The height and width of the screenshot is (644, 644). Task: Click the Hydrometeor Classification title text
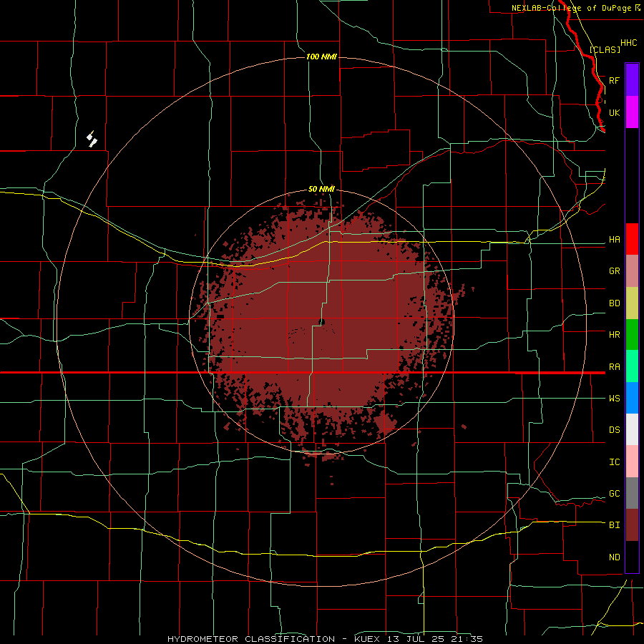tap(251, 639)
